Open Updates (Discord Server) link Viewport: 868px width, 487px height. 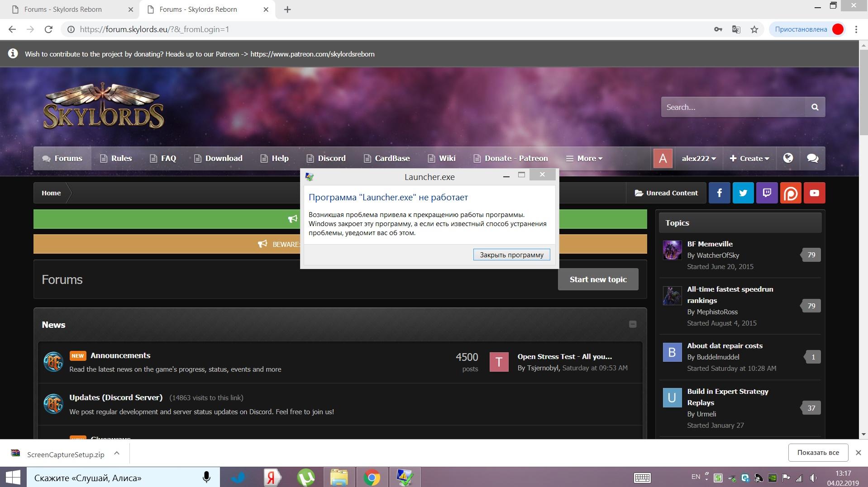(116, 397)
